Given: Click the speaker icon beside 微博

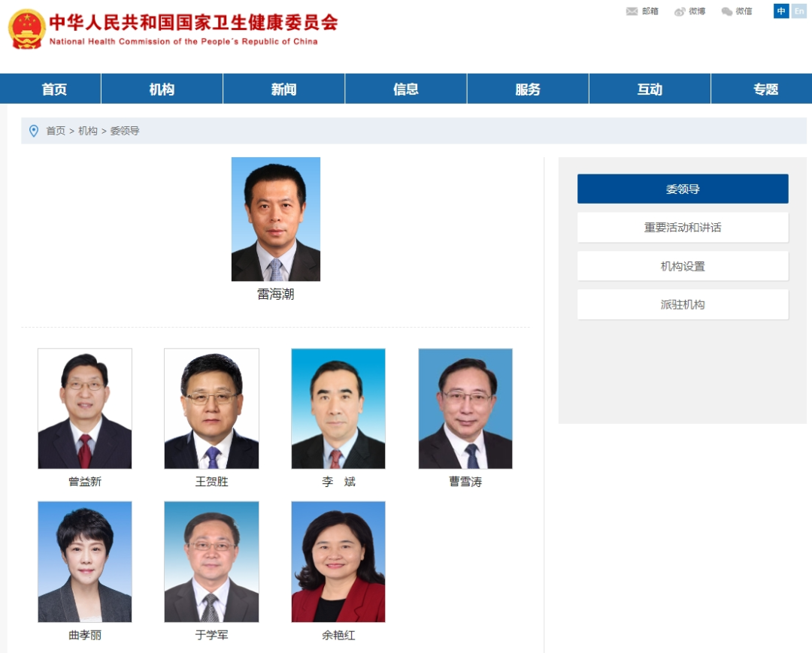Looking at the screenshot, I should click(x=680, y=11).
